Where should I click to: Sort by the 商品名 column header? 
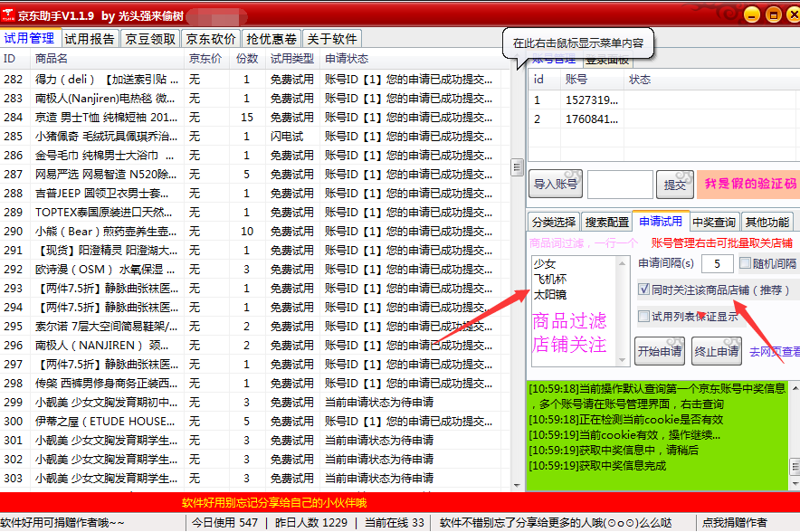point(107,59)
